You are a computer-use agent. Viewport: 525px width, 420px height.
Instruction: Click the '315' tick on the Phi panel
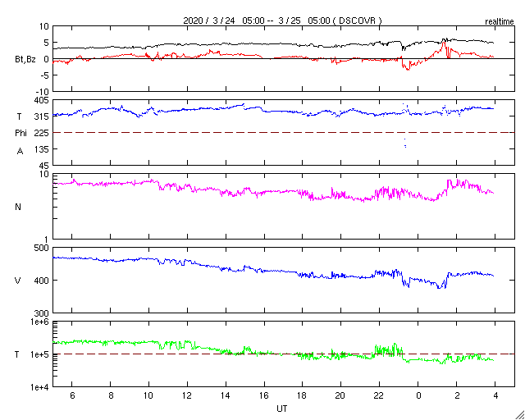(42, 116)
